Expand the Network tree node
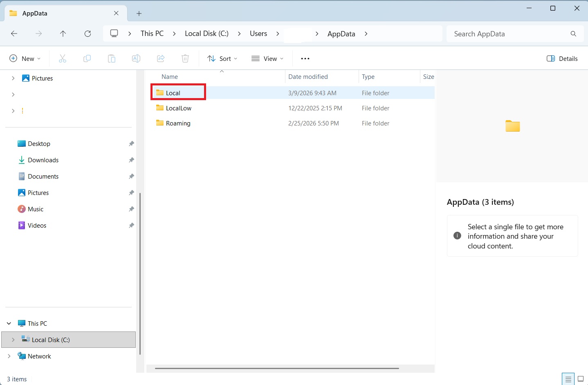 [x=9, y=356]
